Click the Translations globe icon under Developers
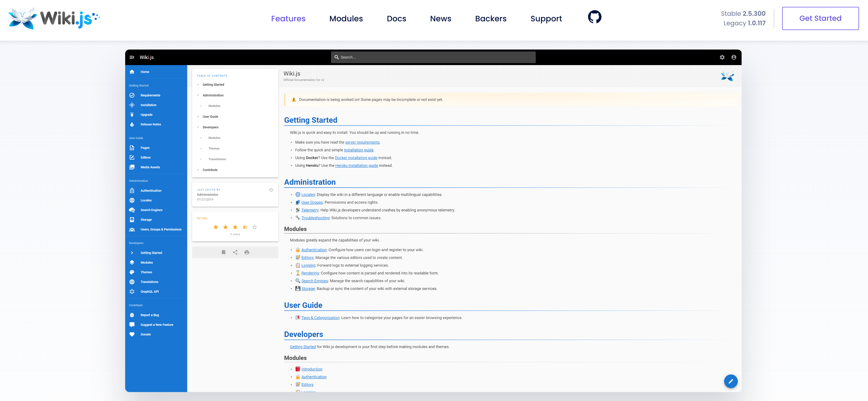The image size is (868, 401). (132, 282)
